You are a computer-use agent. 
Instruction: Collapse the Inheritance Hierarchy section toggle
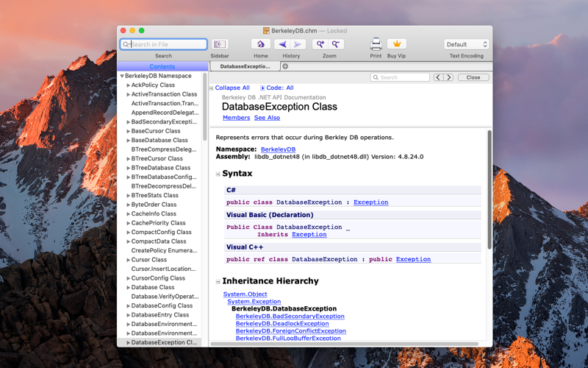click(x=218, y=282)
